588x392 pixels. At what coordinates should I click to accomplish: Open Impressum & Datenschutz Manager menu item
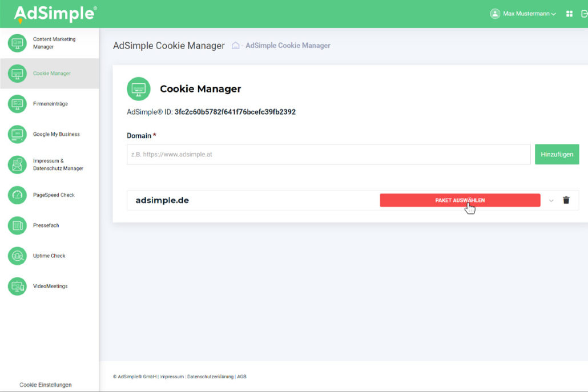coord(58,164)
